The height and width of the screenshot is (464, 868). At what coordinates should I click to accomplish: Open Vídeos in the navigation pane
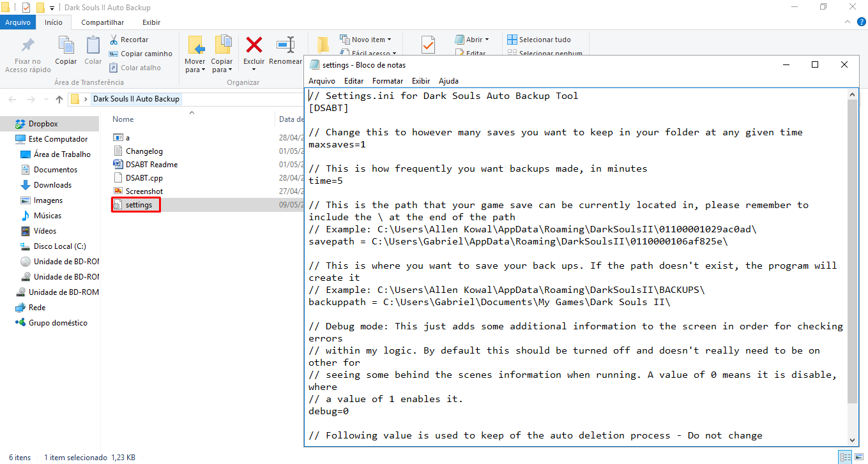[x=45, y=231]
